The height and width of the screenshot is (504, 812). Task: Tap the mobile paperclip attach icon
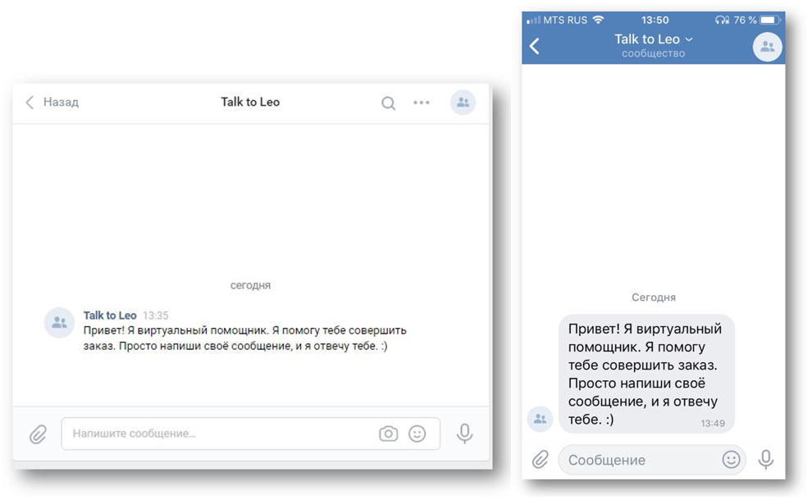point(540,460)
